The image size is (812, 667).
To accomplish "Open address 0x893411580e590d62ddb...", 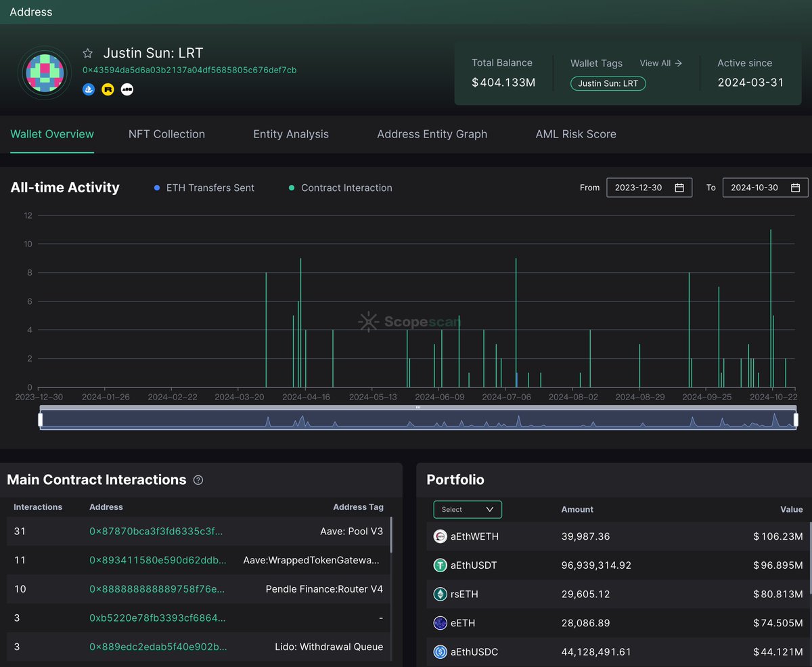I will click(156, 560).
